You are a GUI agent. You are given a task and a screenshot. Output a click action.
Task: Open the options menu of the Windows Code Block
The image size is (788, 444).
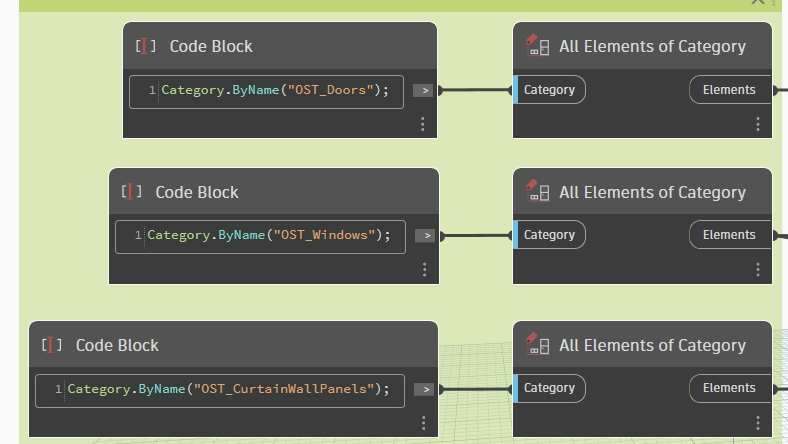coord(424,270)
